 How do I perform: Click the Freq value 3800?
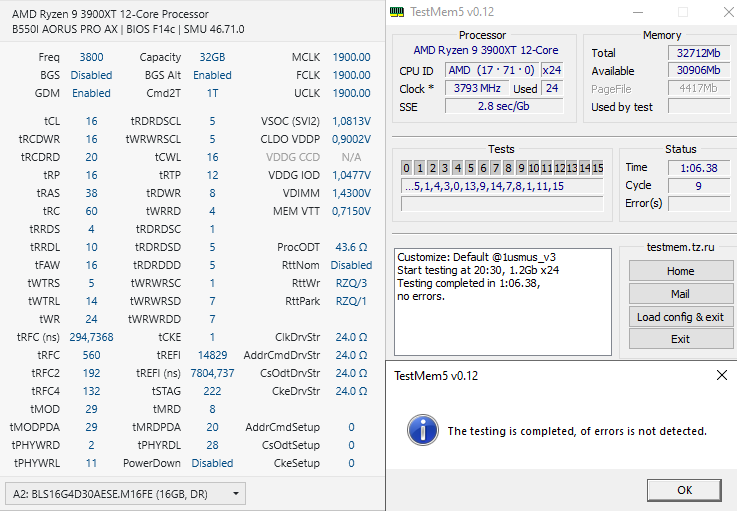pyautogui.click(x=91, y=57)
